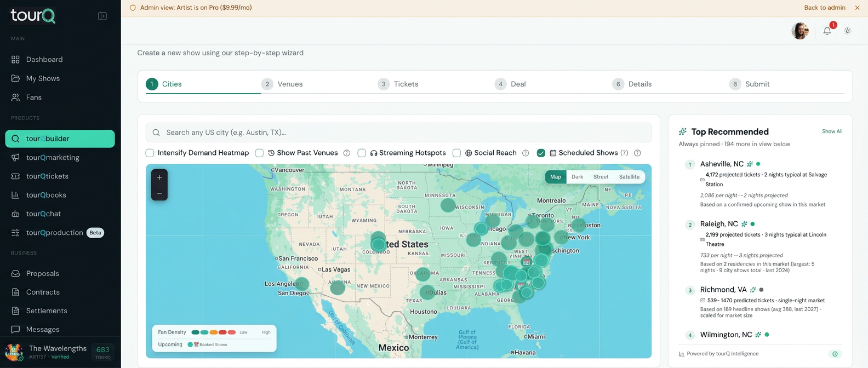Go to the Venues step

[282, 84]
